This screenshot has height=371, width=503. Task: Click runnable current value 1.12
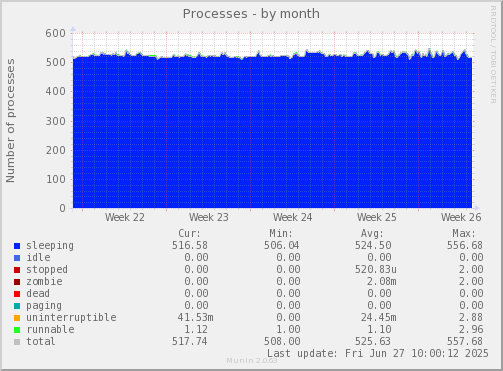[x=196, y=329]
